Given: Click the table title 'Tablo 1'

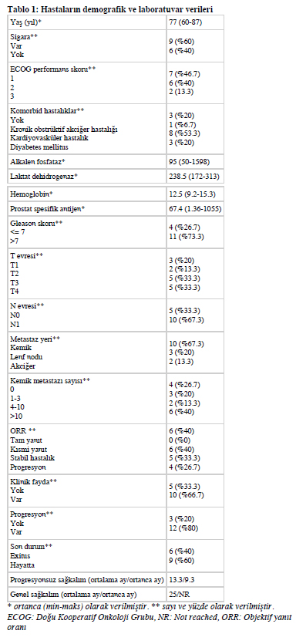Looking at the screenshot, I should [x=21, y=9].
